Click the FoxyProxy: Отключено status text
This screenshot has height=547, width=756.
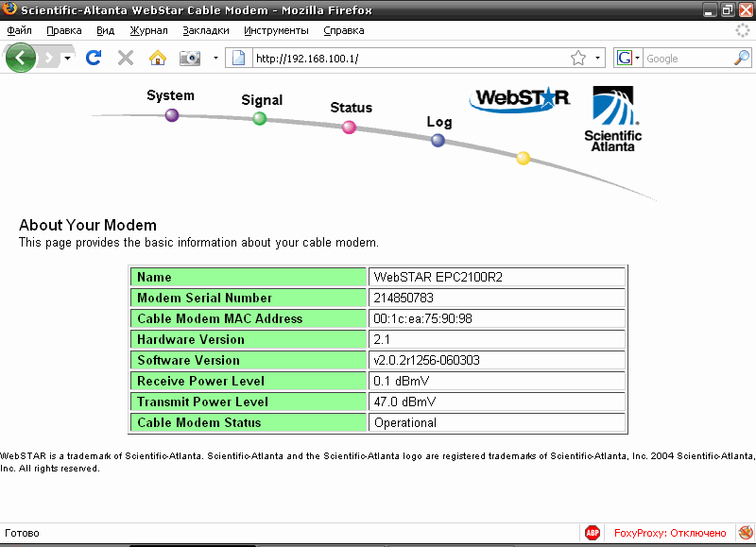(x=670, y=533)
